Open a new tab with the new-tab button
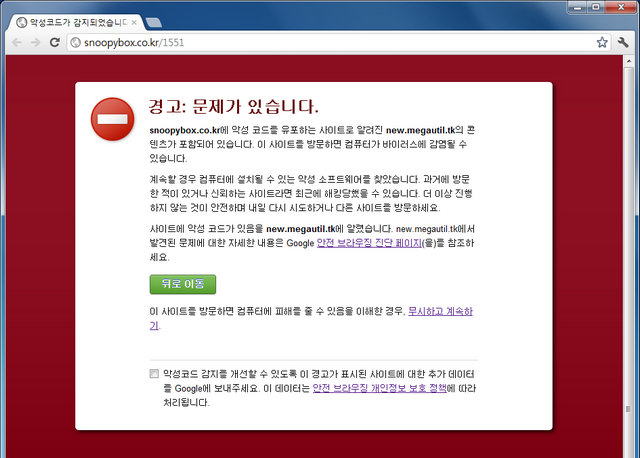Image resolution: width=640 pixels, height=458 pixels. (153, 22)
